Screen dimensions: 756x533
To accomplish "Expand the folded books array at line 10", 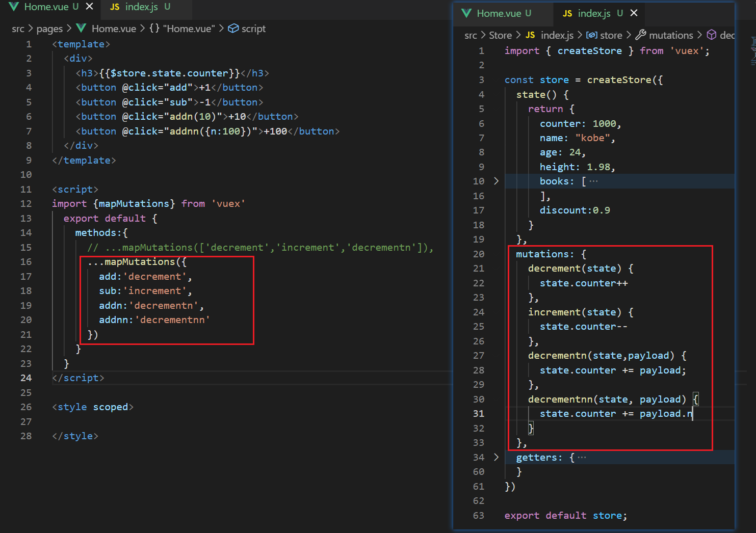I will [x=496, y=181].
